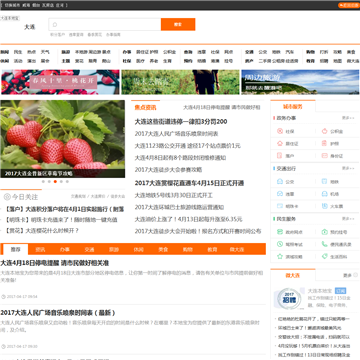Open 大连4月18日停电提醒 article headline in feed

(55, 263)
